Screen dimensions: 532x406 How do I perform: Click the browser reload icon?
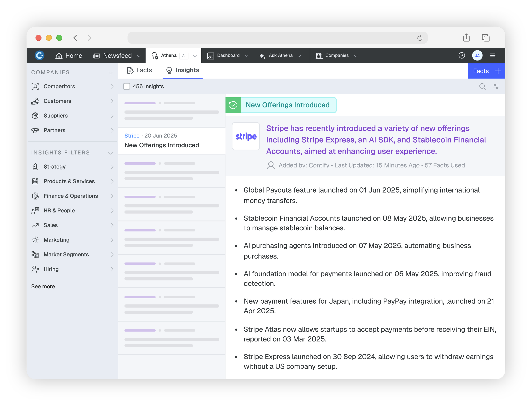point(420,38)
